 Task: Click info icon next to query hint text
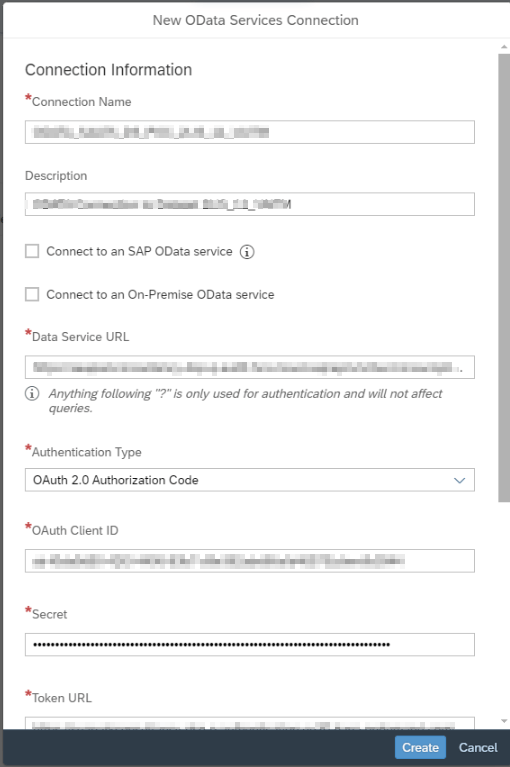tap(32, 393)
